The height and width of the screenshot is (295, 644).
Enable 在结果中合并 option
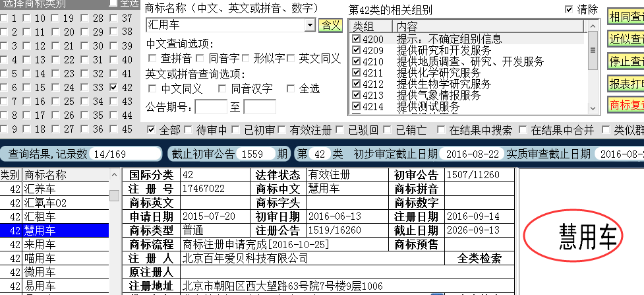523,130
